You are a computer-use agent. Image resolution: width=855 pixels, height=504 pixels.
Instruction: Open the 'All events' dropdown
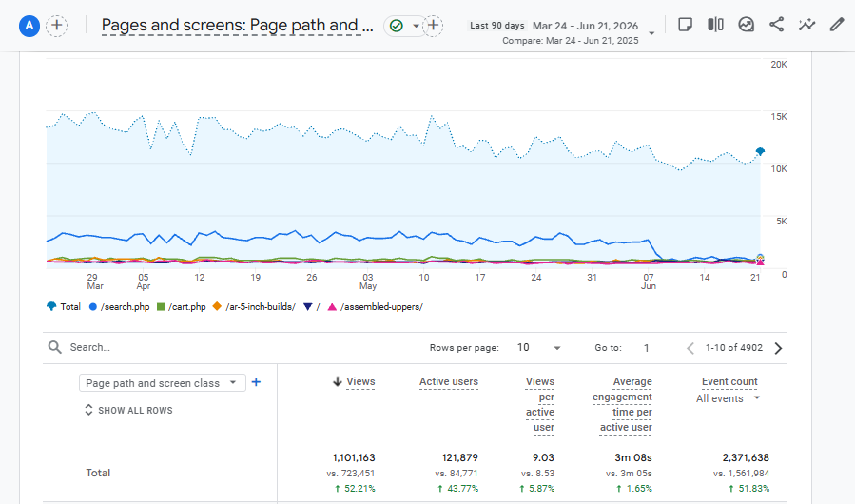tap(728, 398)
